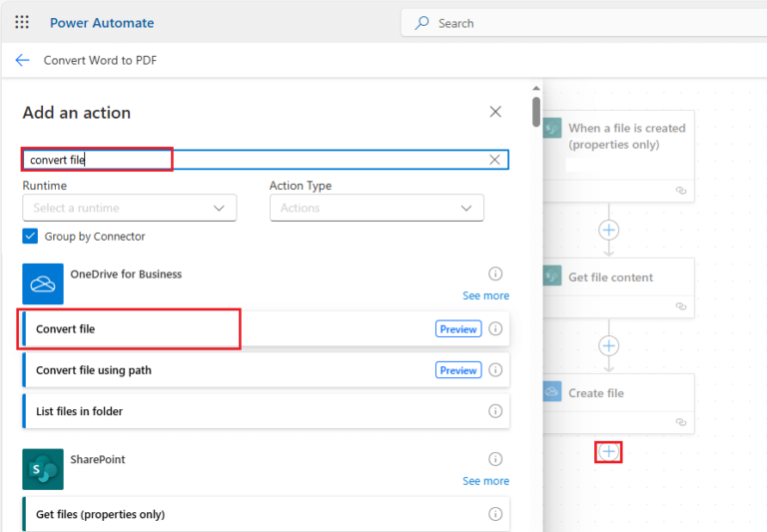Insert a step after the trigger card

[x=608, y=230]
